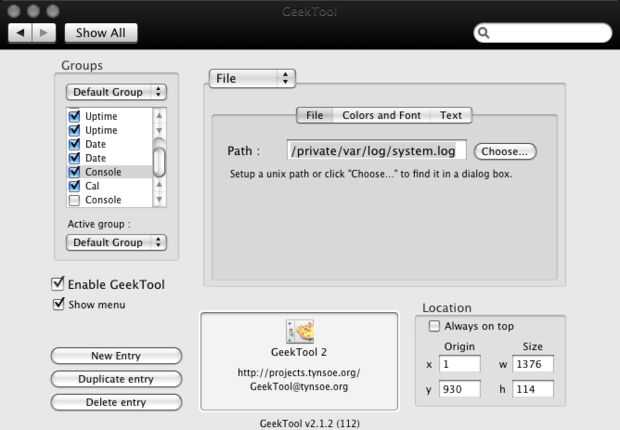620x430 pixels.
Task: Click the upper scroll-up arrow of entries list
Action: click(x=159, y=116)
